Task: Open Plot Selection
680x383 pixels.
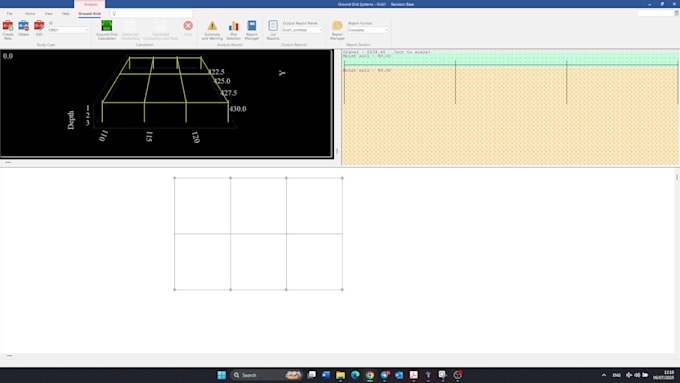Action: coord(233,30)
